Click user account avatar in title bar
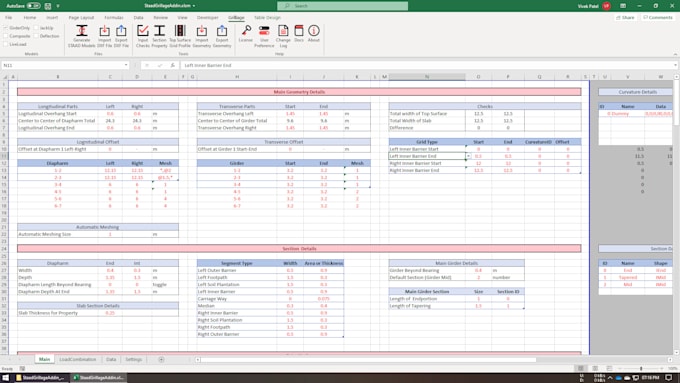The height and width of the screenshot is (383, 680). pyautogui.click(x=606, y=6)
